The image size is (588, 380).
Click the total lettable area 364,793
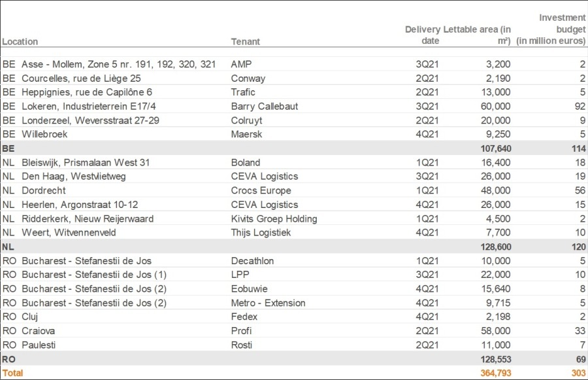495,373
